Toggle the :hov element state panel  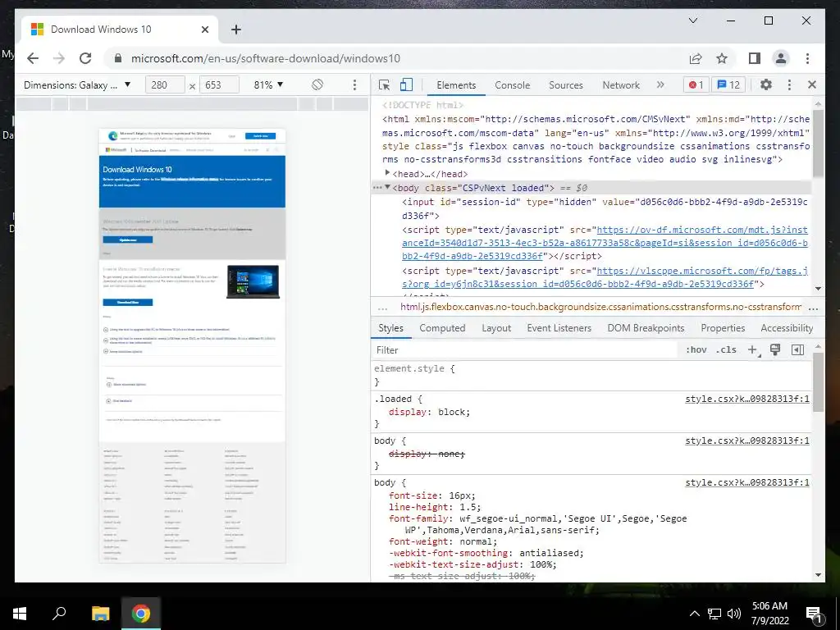tap(696, 349)
